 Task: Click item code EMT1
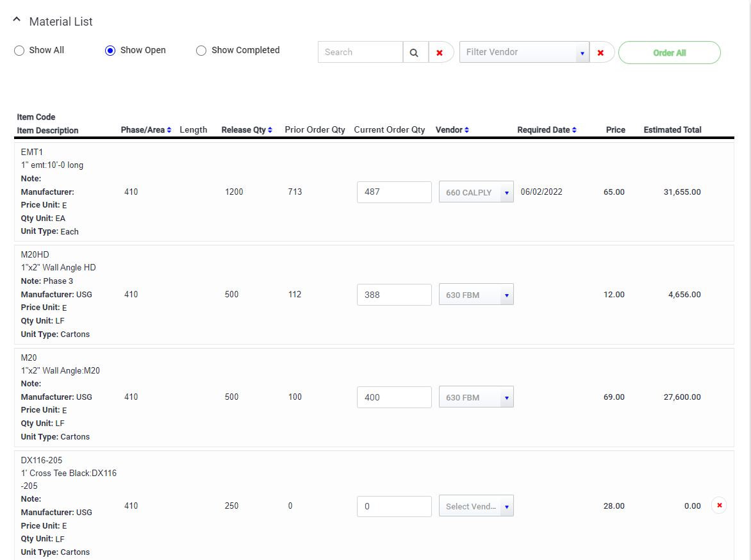point(31,152)
